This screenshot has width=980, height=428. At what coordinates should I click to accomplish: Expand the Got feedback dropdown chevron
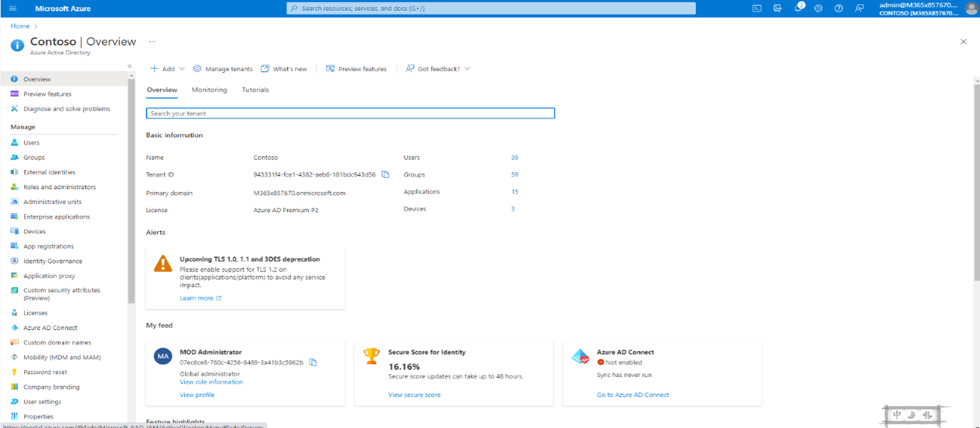click(x=467, y=69)
